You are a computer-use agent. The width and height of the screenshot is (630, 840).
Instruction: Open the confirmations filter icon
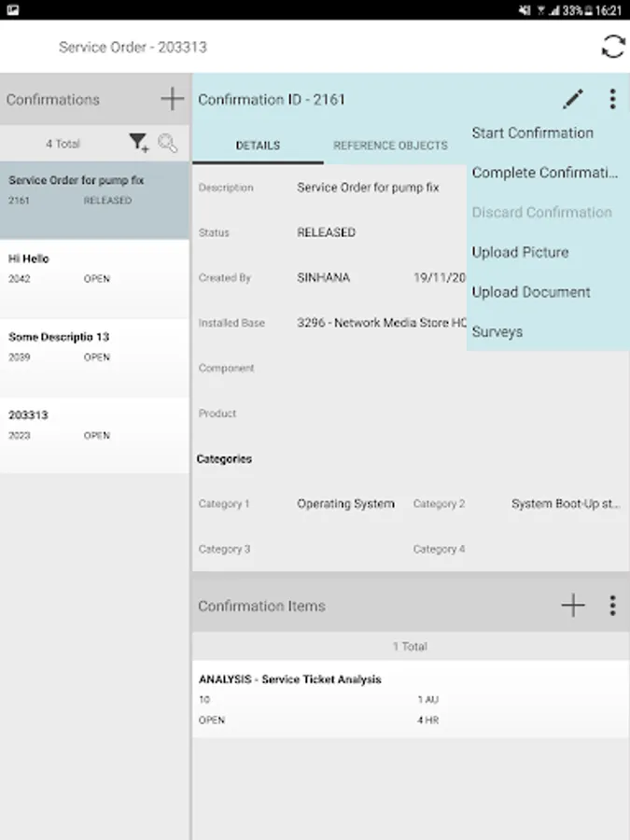click(x=138, y=143)
